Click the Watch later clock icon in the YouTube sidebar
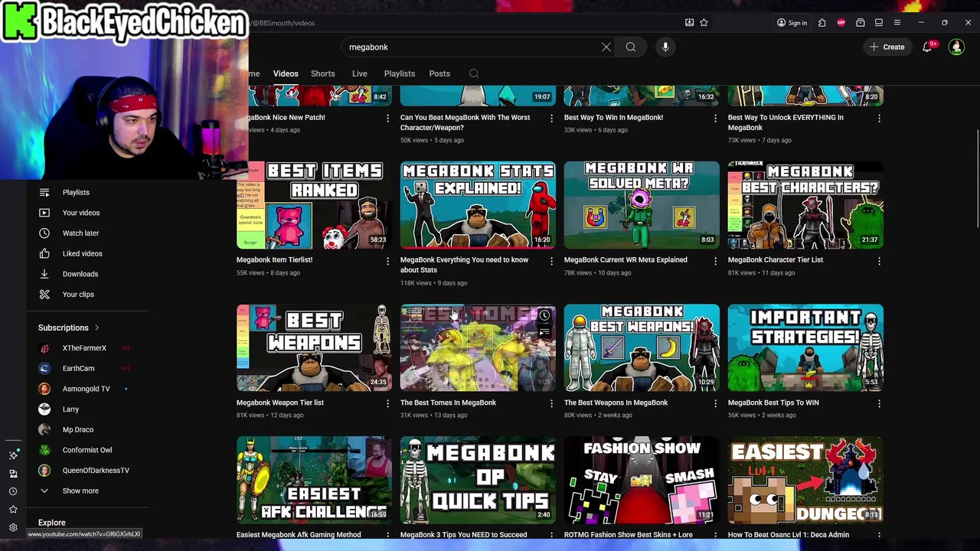This screenshot has height=551, width=980. 44,233
